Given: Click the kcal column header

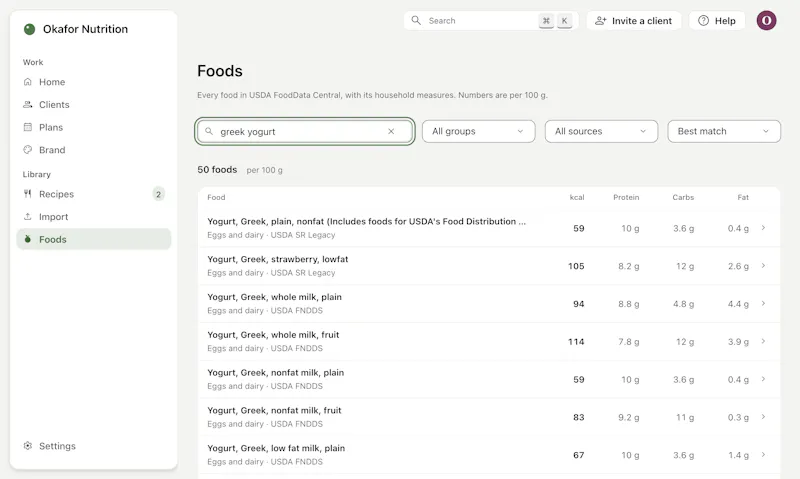Looking at the screenshot, I should [577, 197].
